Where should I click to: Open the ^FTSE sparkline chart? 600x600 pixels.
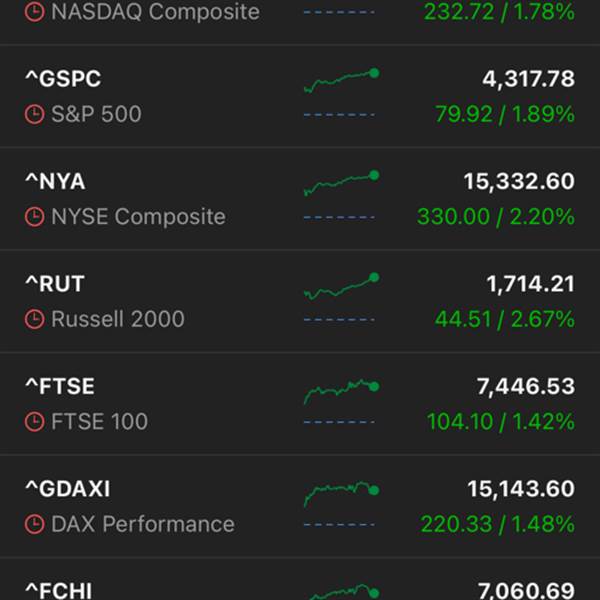point(341,391)
